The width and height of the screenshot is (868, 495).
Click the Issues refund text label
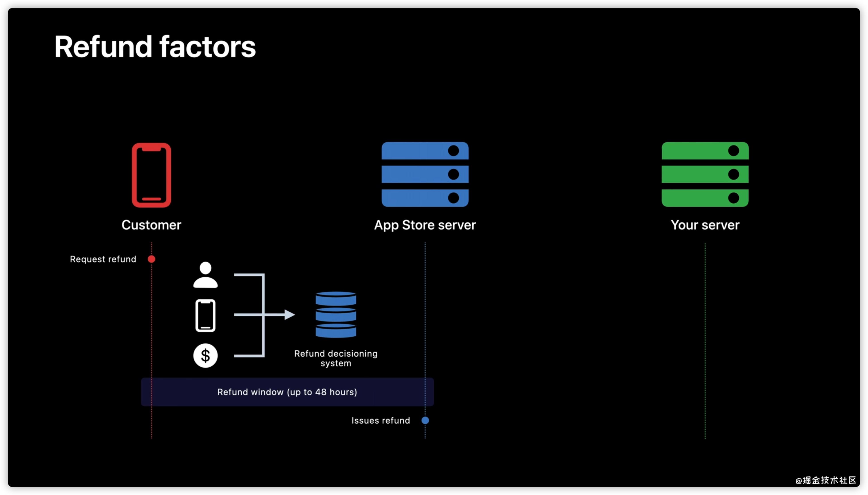(x=381, y=420)
